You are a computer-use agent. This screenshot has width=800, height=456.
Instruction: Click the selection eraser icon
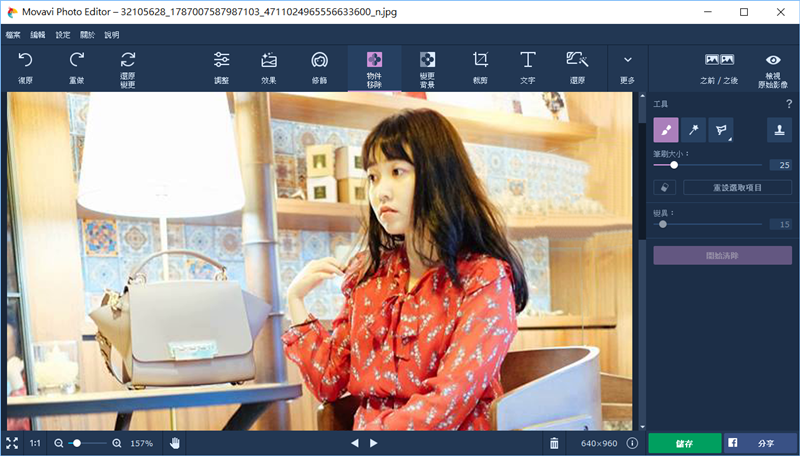click(665, 187)
